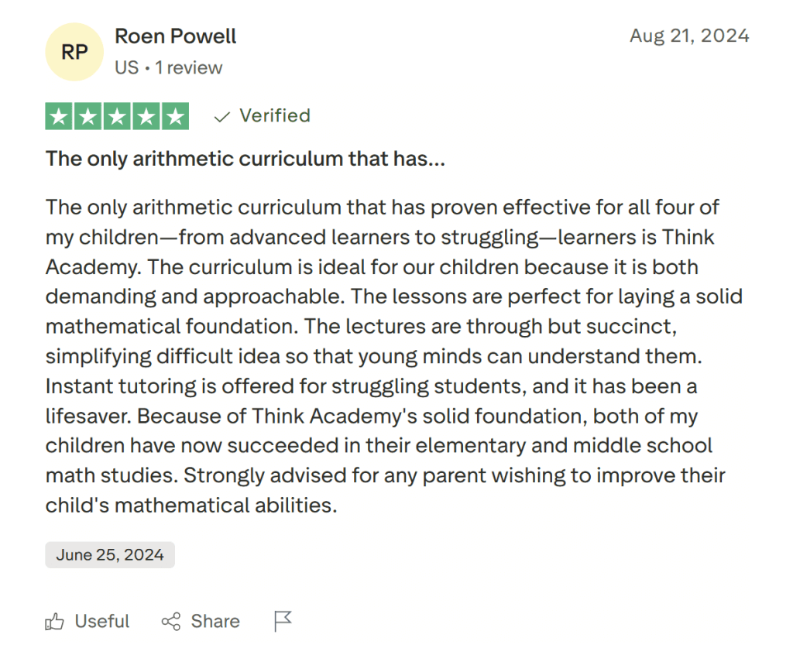Open the reviewer's 1 review history
The height and width of the screenshot is (672, 793).
click(x=189, y=68)
